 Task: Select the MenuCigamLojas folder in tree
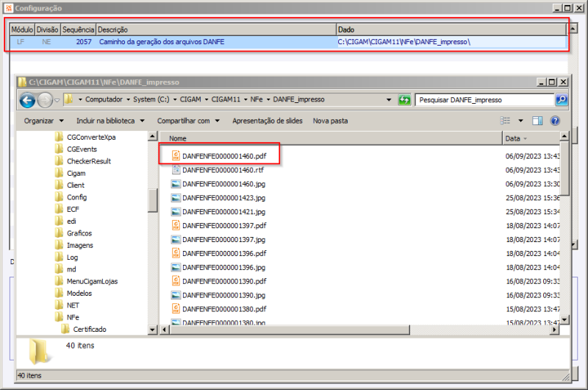pos(86,281)
